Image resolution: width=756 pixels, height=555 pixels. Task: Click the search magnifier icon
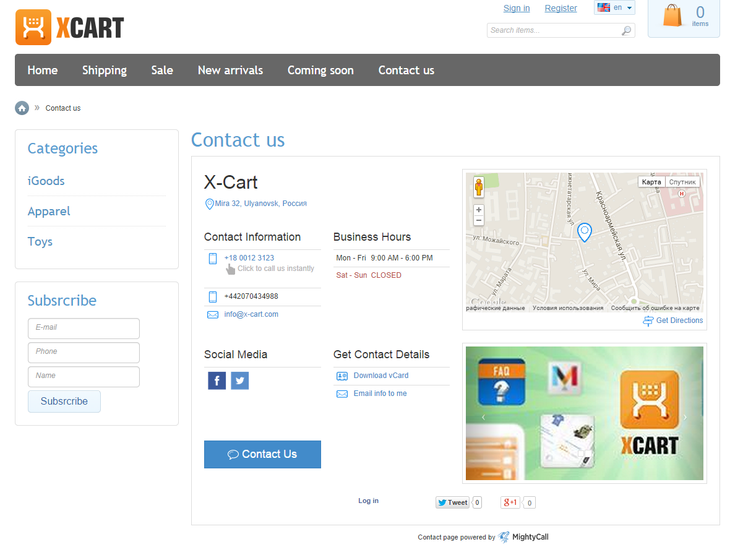click(626, 30)
